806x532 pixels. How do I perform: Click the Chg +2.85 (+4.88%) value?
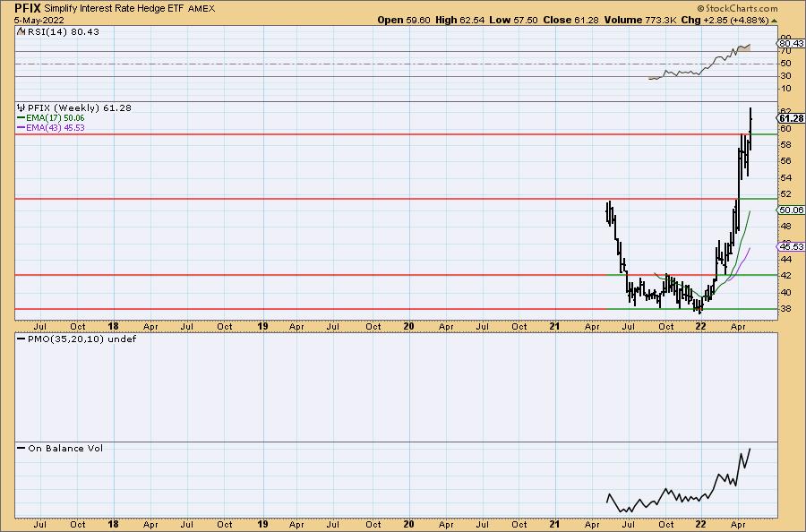click(x=725, y=20)
